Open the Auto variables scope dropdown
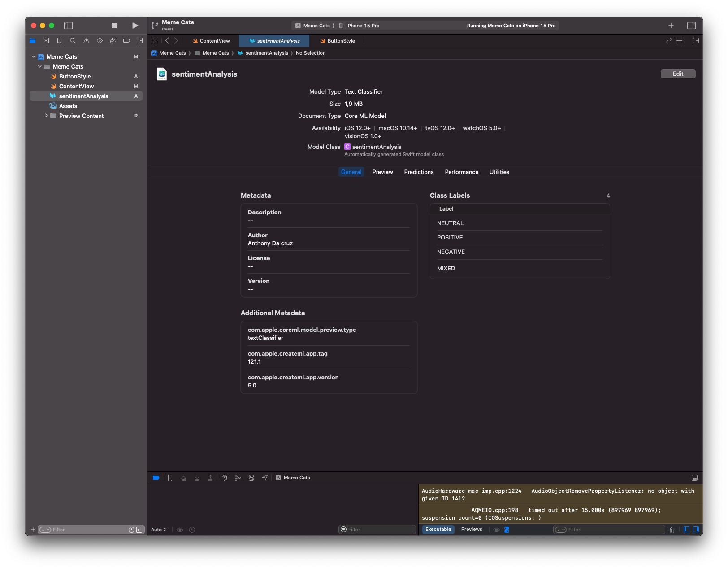728x569 pixels. click(159, 530)
